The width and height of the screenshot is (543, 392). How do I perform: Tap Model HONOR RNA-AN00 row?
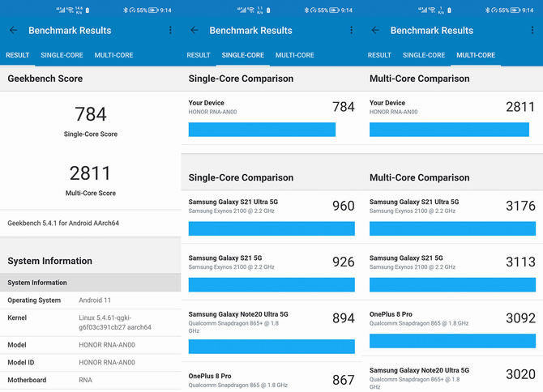click(x=91, y=345)
